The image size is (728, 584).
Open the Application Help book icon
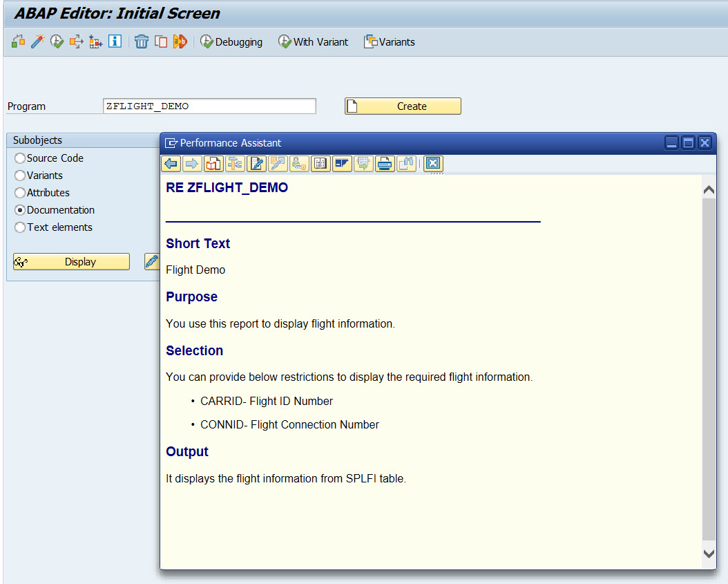(x=214, y=164)
